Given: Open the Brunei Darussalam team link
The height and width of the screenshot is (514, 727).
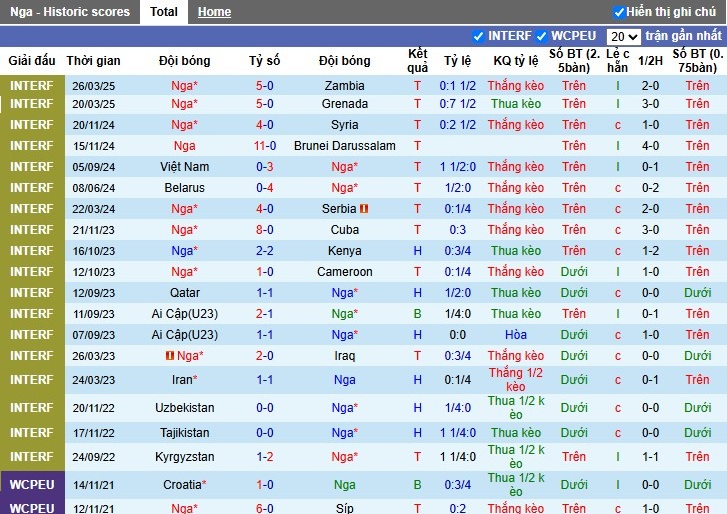Looking at the screenshot, I should [x=344, y=146].
